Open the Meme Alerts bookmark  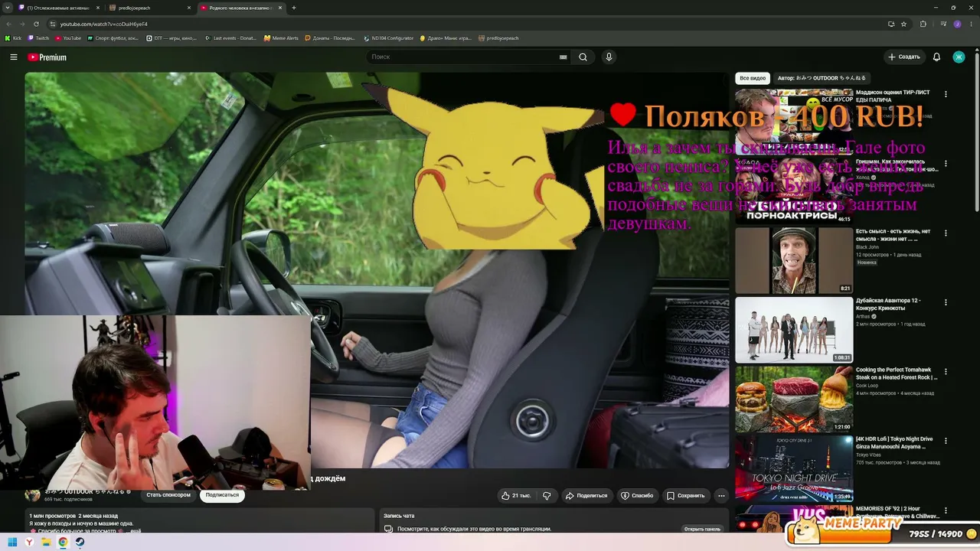click(x=281, y=38)
